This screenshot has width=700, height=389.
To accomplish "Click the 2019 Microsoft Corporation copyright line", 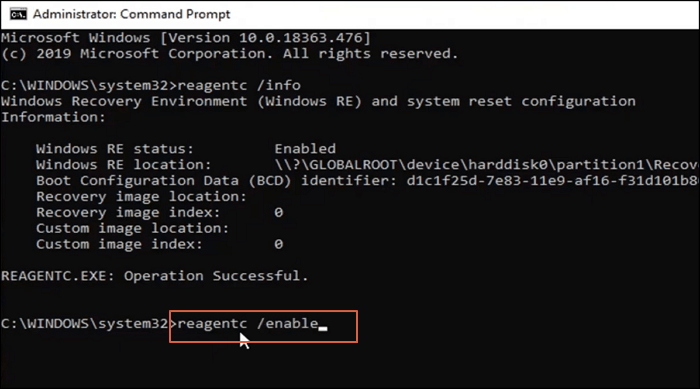I will click(x=229, y=54).
